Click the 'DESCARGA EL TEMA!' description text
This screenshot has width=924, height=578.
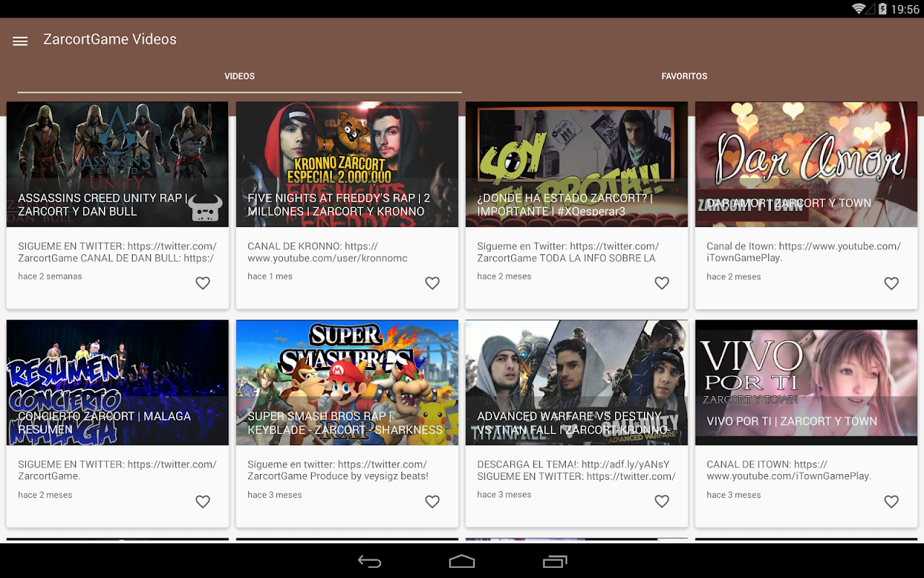tap(576, 470)
